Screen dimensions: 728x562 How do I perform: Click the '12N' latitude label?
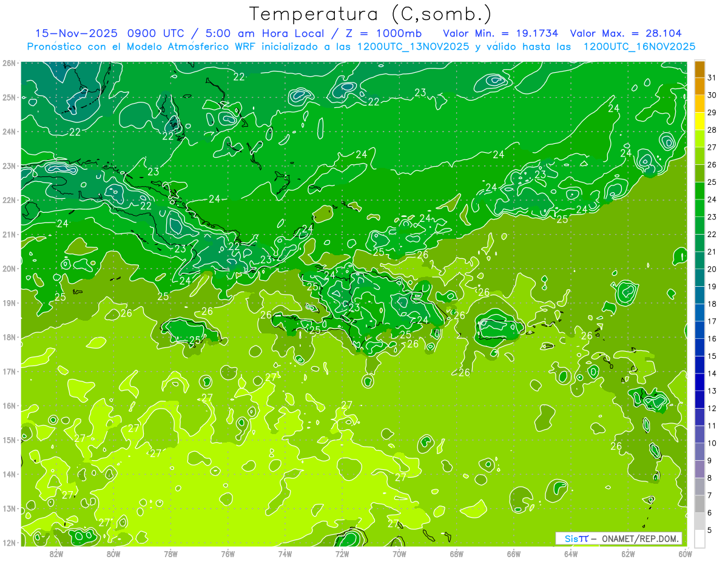point(9,543)
